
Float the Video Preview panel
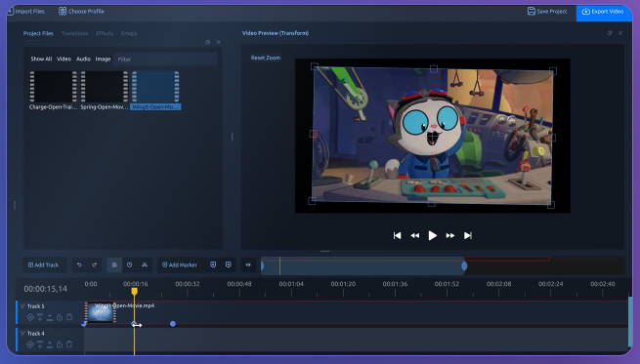pos(610,33)
